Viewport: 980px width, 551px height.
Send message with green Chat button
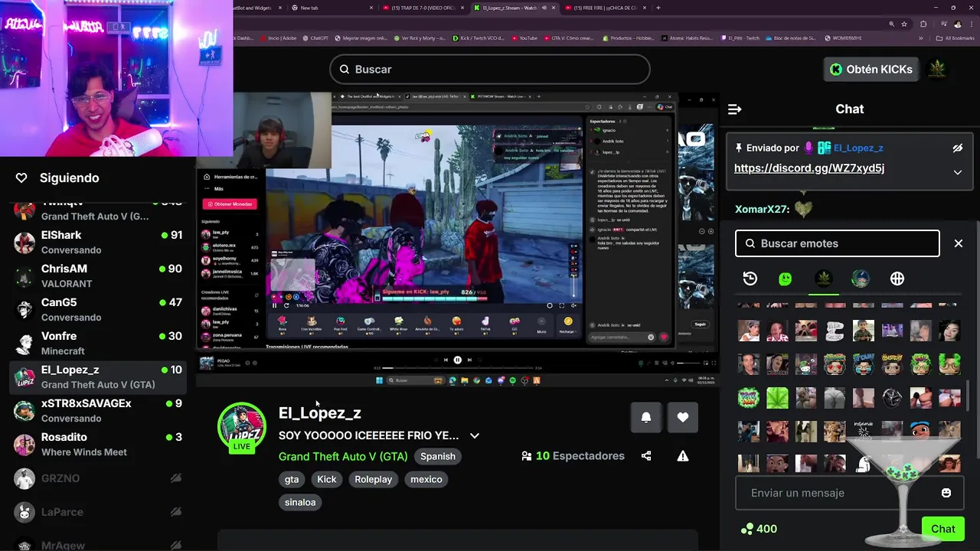942,529
